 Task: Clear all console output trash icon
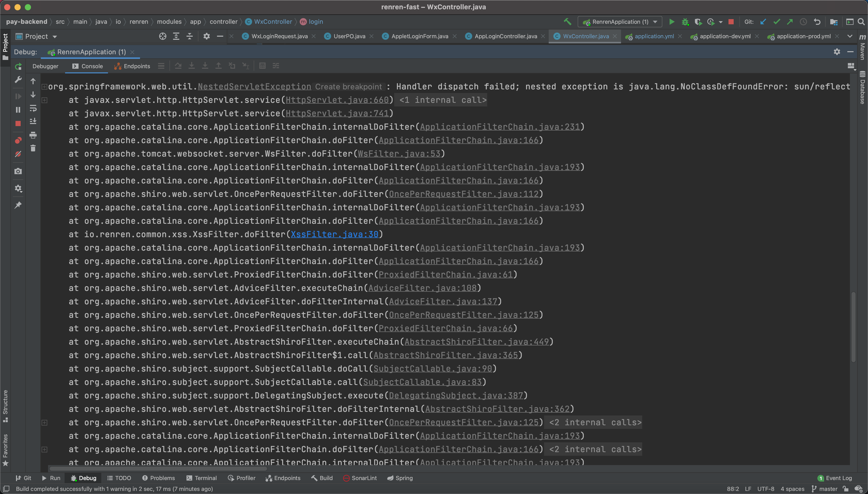(x=33, y=148)
